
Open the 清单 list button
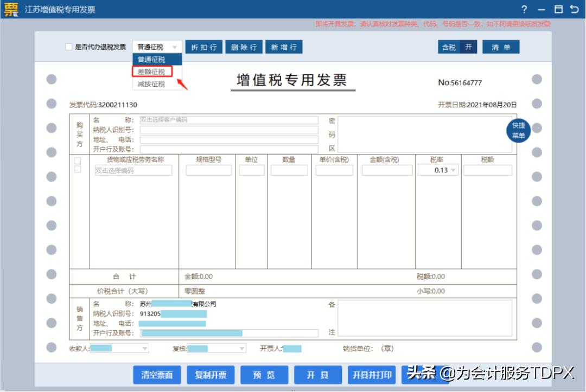pos(501,47)
